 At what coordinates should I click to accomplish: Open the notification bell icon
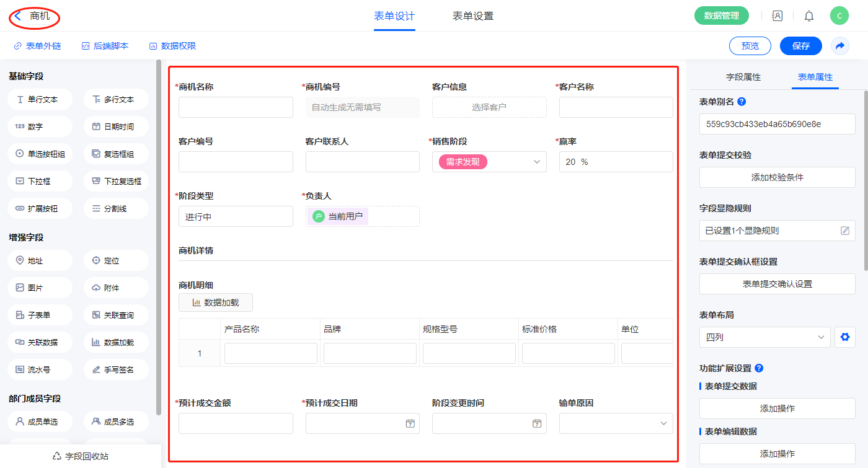[x=809, y=16]
